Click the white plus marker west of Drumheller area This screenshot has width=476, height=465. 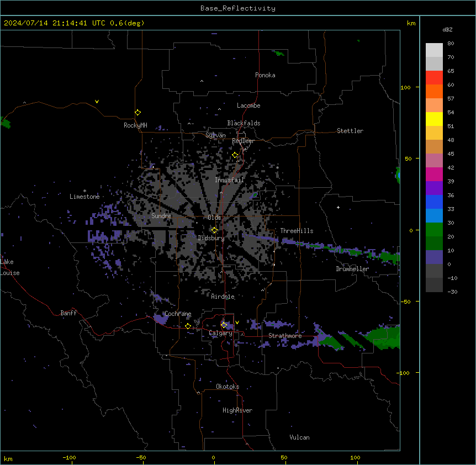coord(338,207)
